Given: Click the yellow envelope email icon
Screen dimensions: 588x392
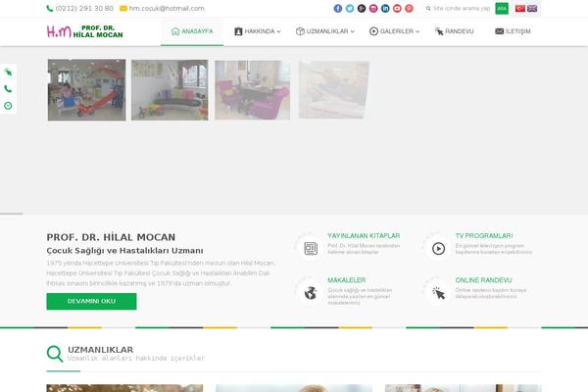Looking at the screenshot, I should coord(123,8).
